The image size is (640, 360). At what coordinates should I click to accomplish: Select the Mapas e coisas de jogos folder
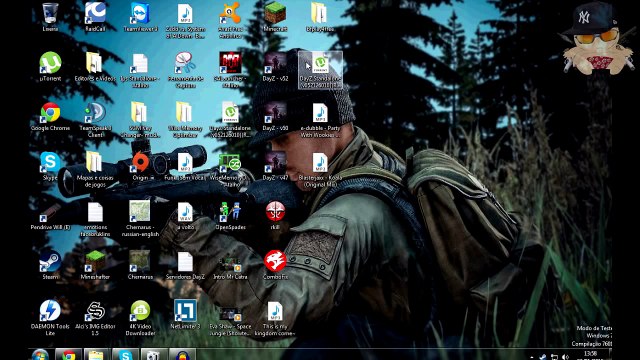[x=95, y=169]
